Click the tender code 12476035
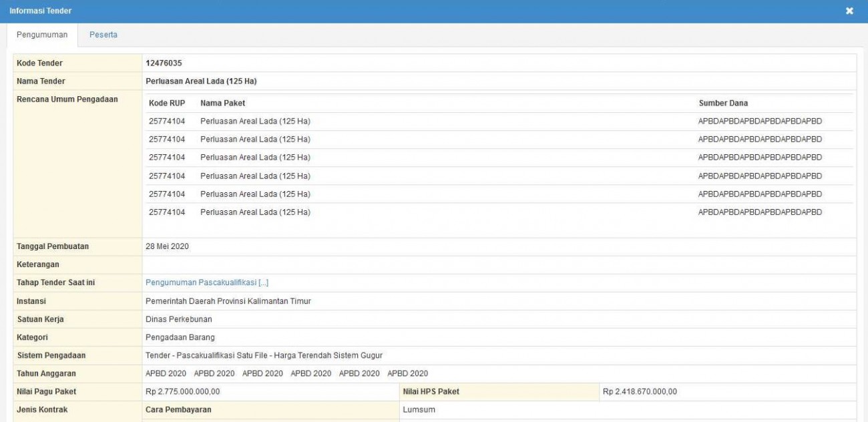 coord(164,63)
